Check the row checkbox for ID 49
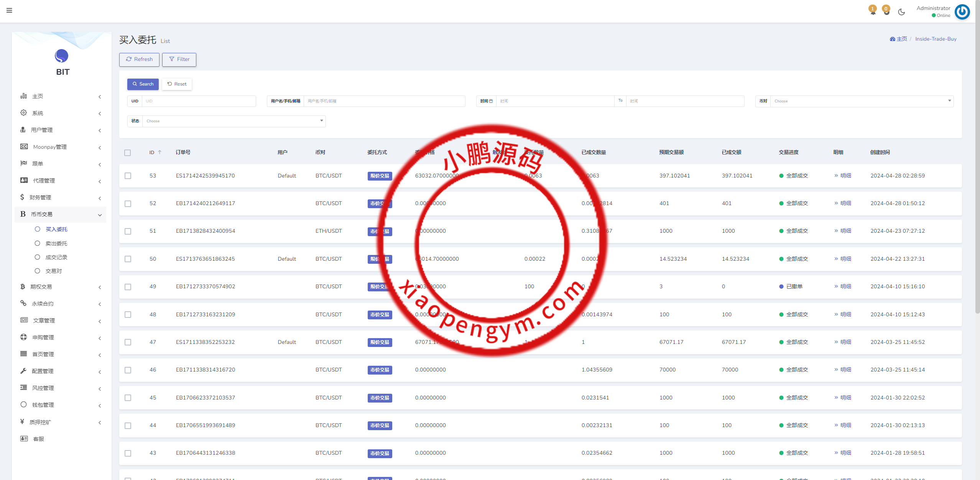Screen dimensions: 980x480 128,287
